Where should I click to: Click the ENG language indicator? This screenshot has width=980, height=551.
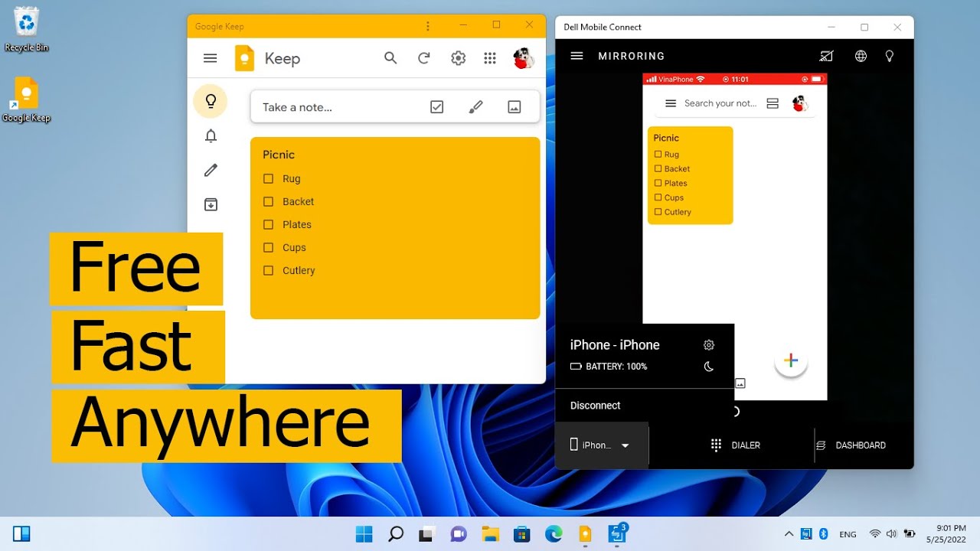click(848, 534)
